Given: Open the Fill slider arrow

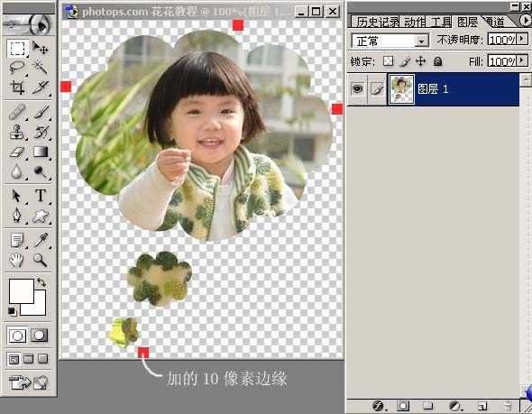Looking at the screenshot, I should [x=522, y=61].
